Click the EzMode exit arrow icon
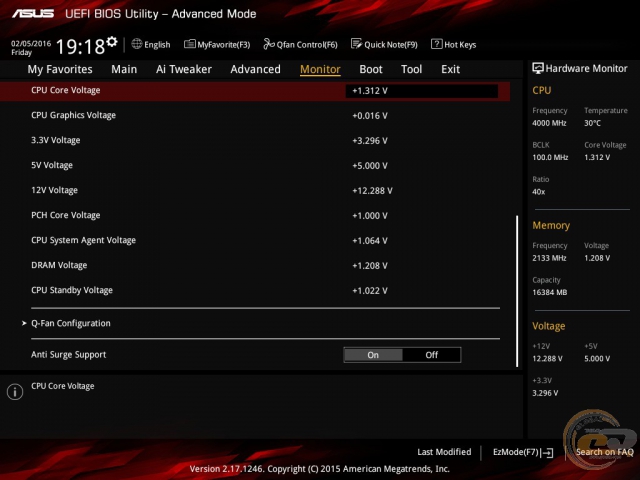Image resolution: width=640 pixels, height=480 pixels. coord(548,453)
